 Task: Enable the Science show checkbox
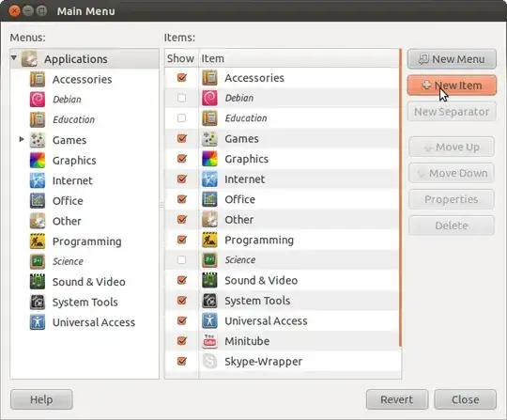[x=182, y=260]
